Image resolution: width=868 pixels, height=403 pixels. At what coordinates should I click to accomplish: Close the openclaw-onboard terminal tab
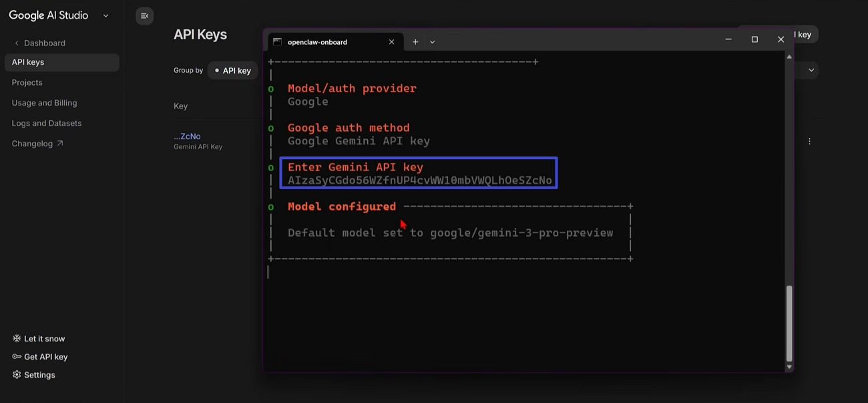tap(391, 42)
